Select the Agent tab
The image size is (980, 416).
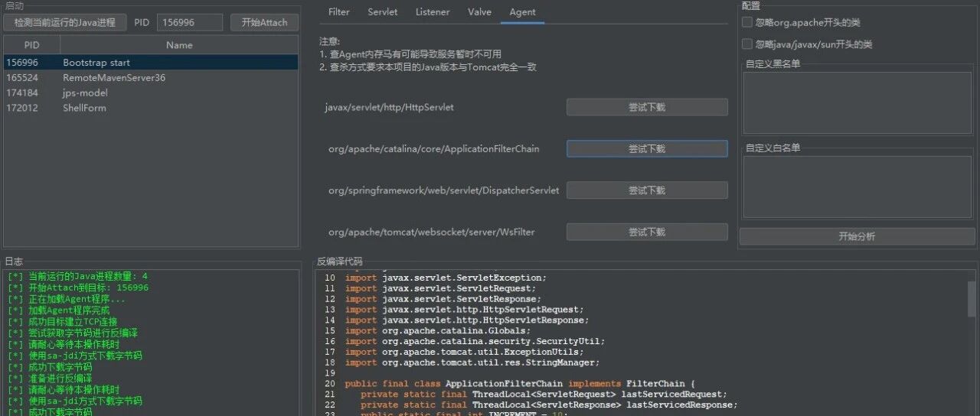coord(523,12)
